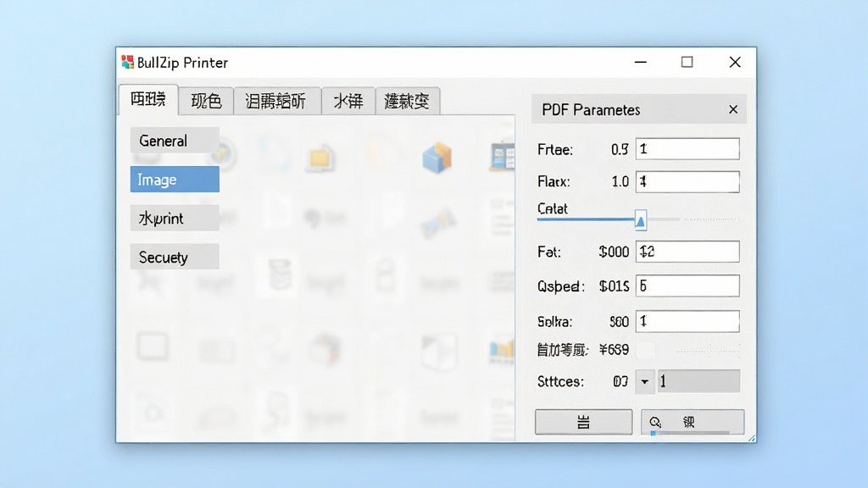Close the PDF Parametes panel
The width and height of the screenshot is (868, 488).
point(733,109)
